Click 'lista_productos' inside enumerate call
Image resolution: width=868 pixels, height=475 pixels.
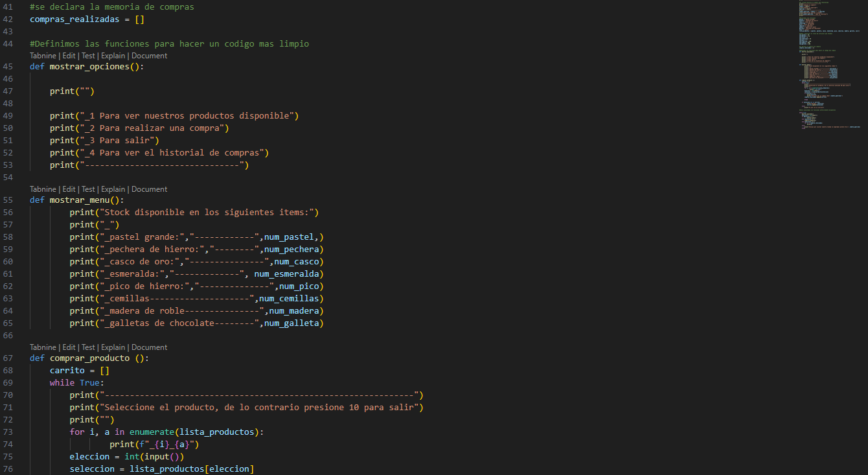click(216, 432)
